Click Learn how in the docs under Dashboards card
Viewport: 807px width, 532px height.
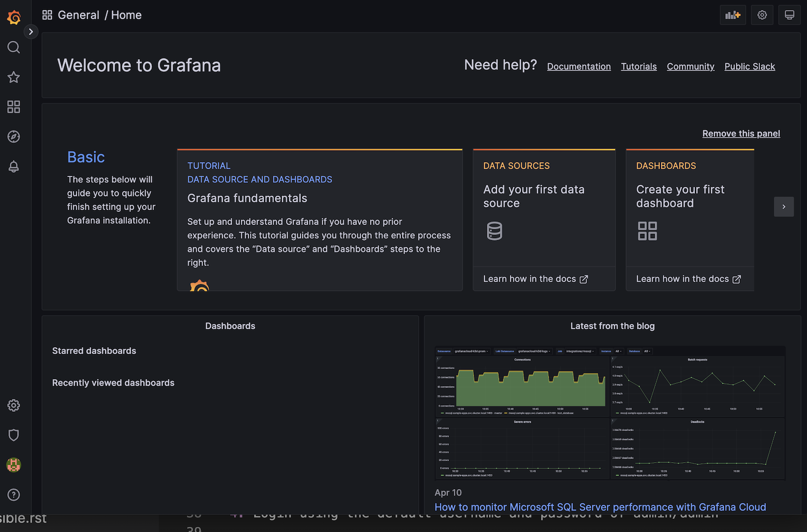(x=688, y=279)
